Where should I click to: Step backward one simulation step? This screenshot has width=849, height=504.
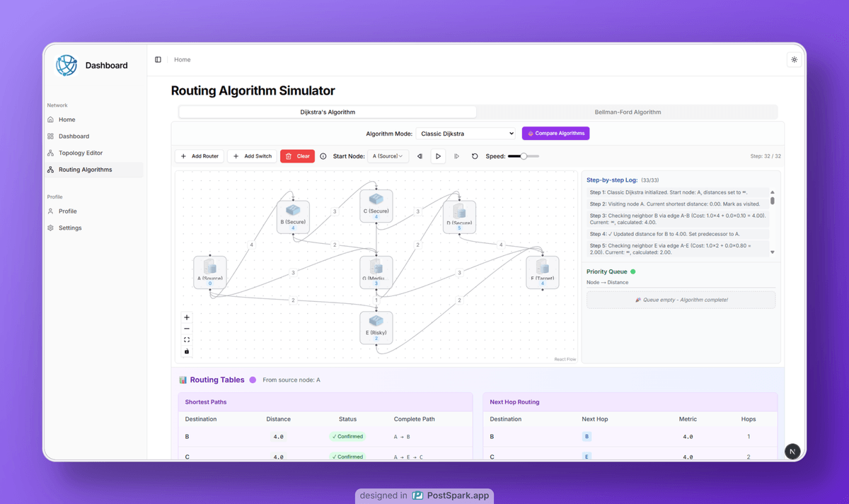coord(420,156)
